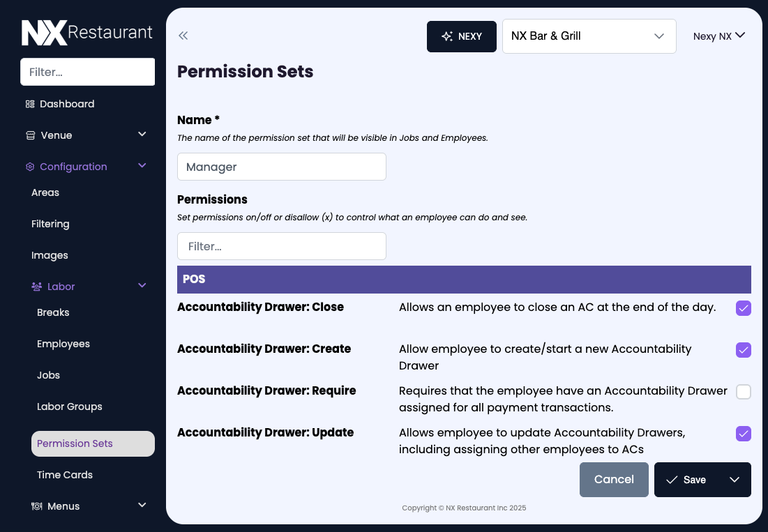Click the Configuration gear icon
The height and width of the screenshot is (532, 768).
click(29, 167)
